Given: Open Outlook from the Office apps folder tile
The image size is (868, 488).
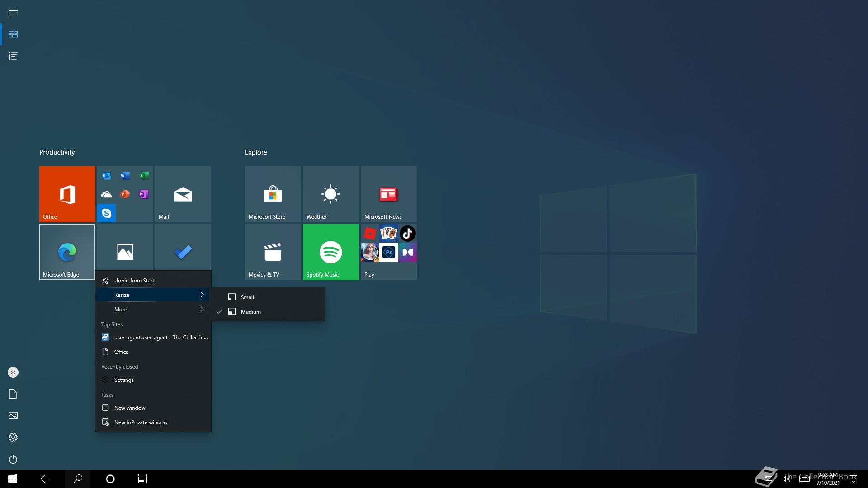Looking at the screenshot, I should point(106,175).
